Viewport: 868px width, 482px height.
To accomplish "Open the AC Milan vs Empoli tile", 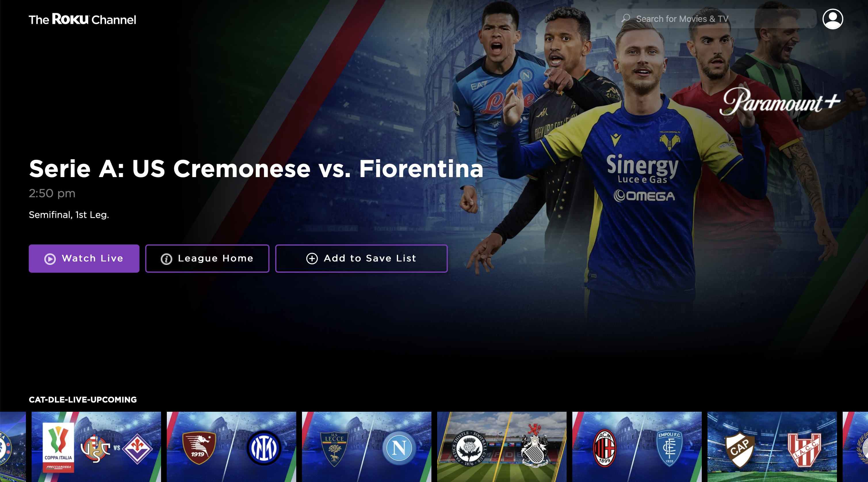I will pos(636,447).
